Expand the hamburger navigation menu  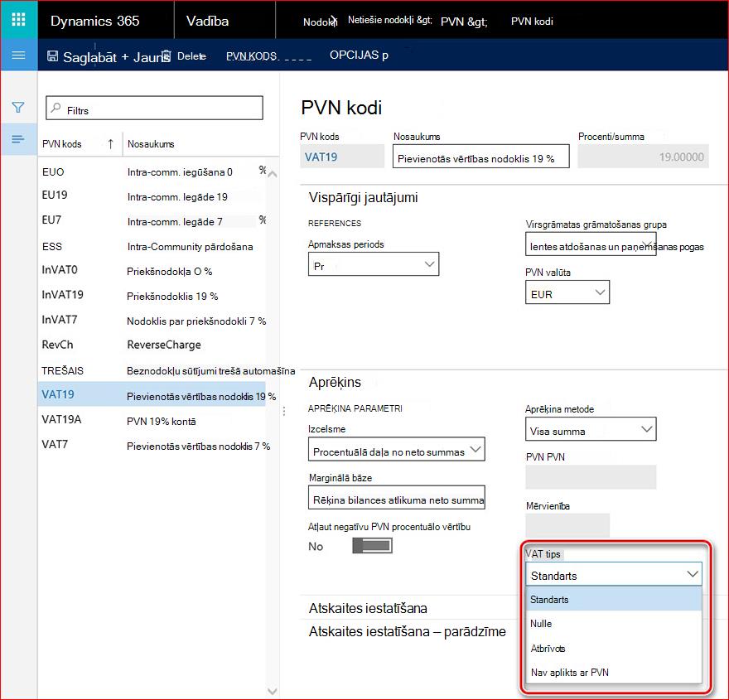pos(18,56)
